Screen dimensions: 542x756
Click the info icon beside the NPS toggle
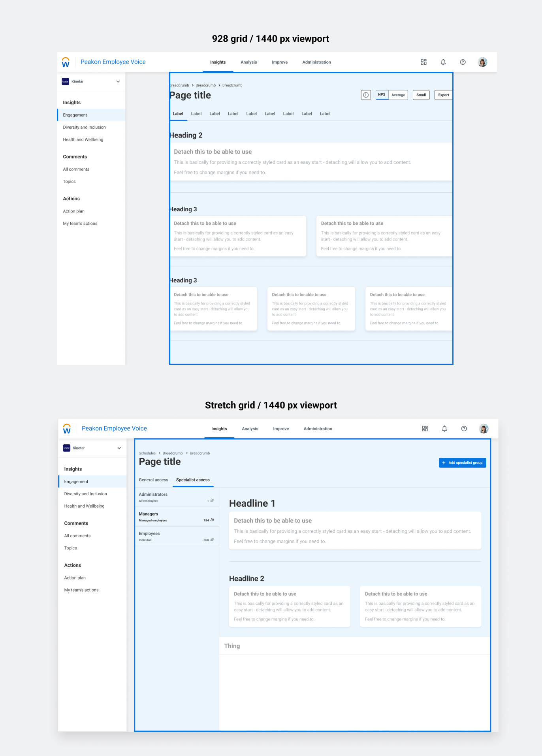[366, 95]
